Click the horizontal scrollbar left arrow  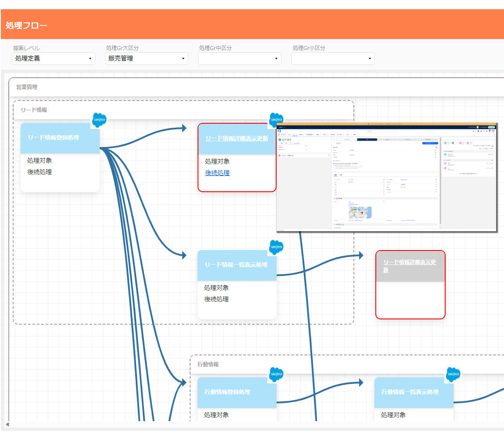click(x=7, y=424)
